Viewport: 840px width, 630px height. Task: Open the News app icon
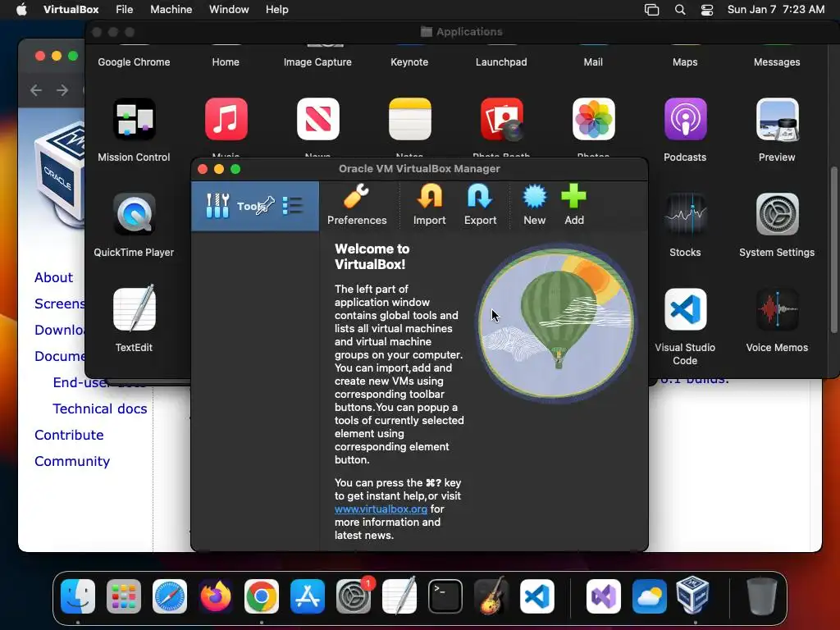[x=318, y=119]
